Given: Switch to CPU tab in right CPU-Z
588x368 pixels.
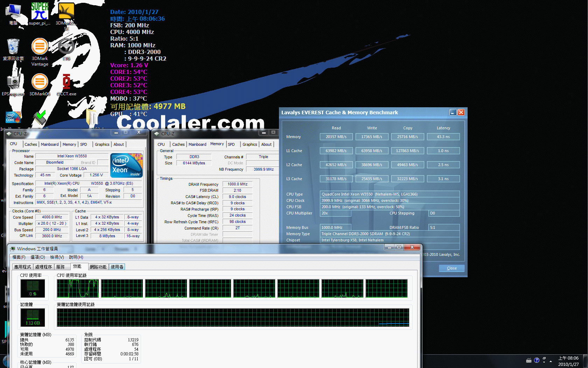Looking at the screenshot, I should [161, 144].
